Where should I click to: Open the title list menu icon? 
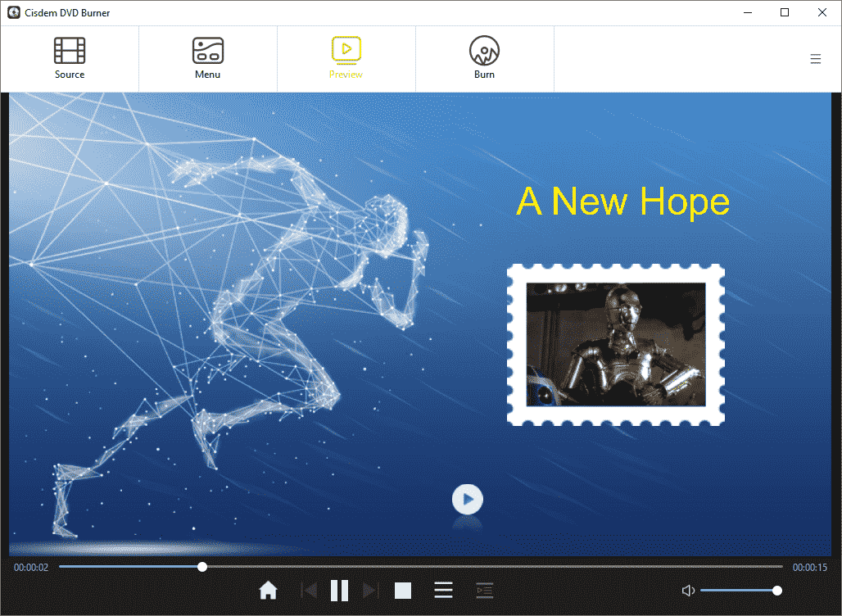(x=443, y=590)
